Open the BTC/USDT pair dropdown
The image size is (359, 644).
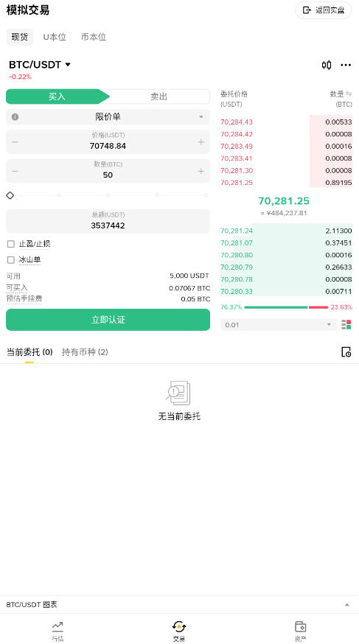(x=40, y=65)
